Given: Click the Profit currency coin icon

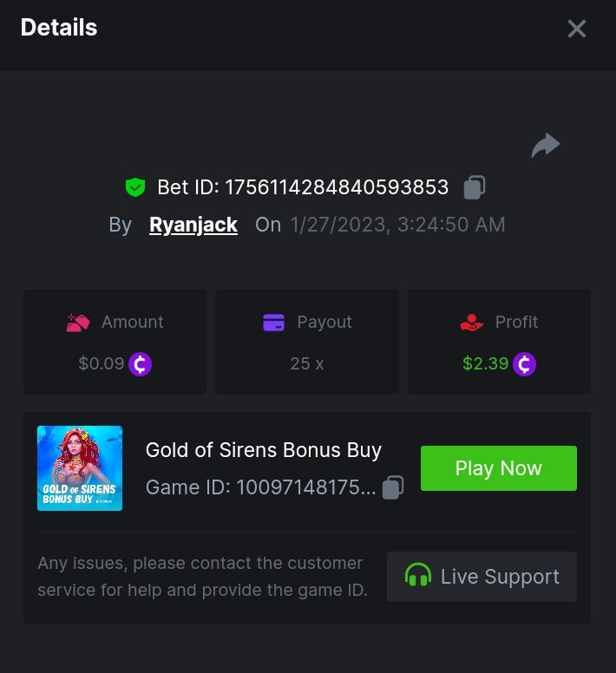Looking at the screenshot, I should [x=524, y=364].
